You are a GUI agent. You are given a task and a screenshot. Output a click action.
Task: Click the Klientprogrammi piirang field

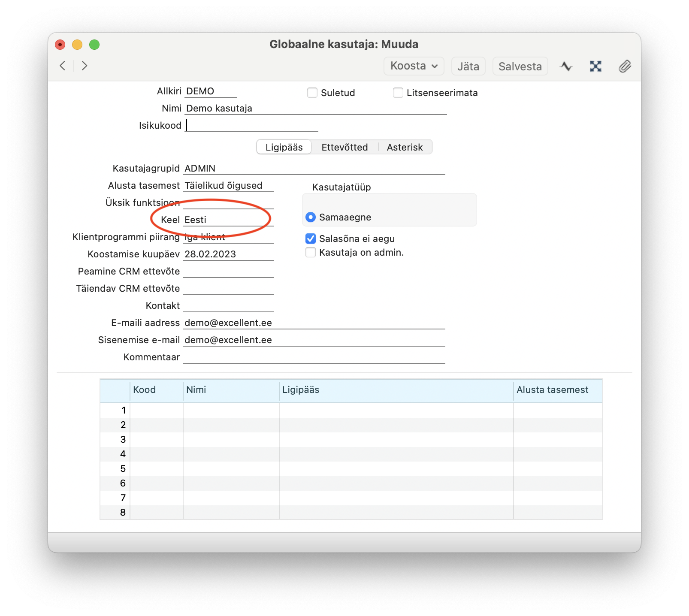click(x=228, y=237)
